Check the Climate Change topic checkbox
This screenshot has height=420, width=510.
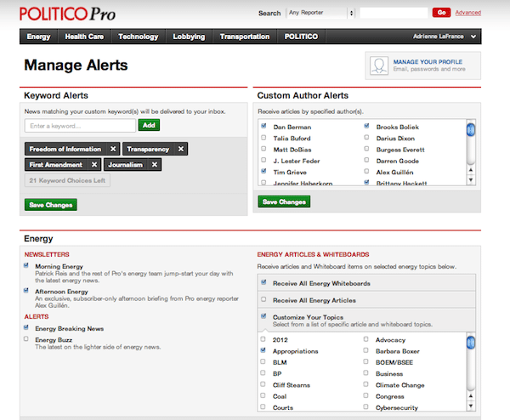click(365, 384)
